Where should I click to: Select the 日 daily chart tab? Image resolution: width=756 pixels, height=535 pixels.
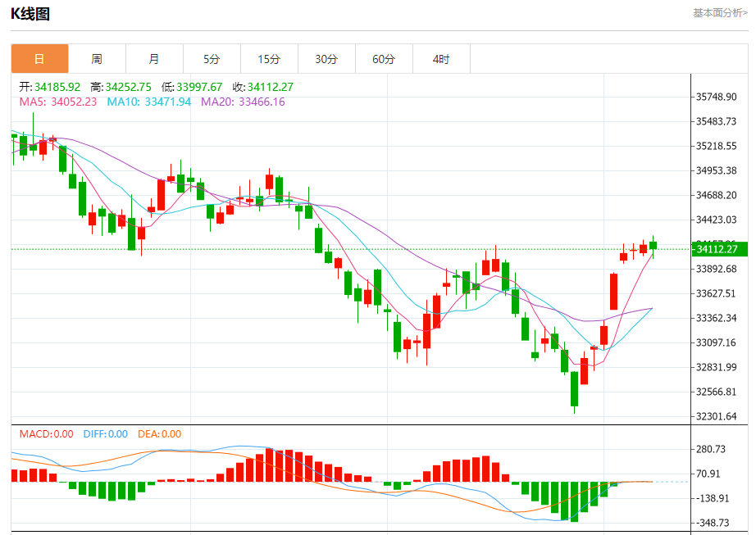point(39,59)
